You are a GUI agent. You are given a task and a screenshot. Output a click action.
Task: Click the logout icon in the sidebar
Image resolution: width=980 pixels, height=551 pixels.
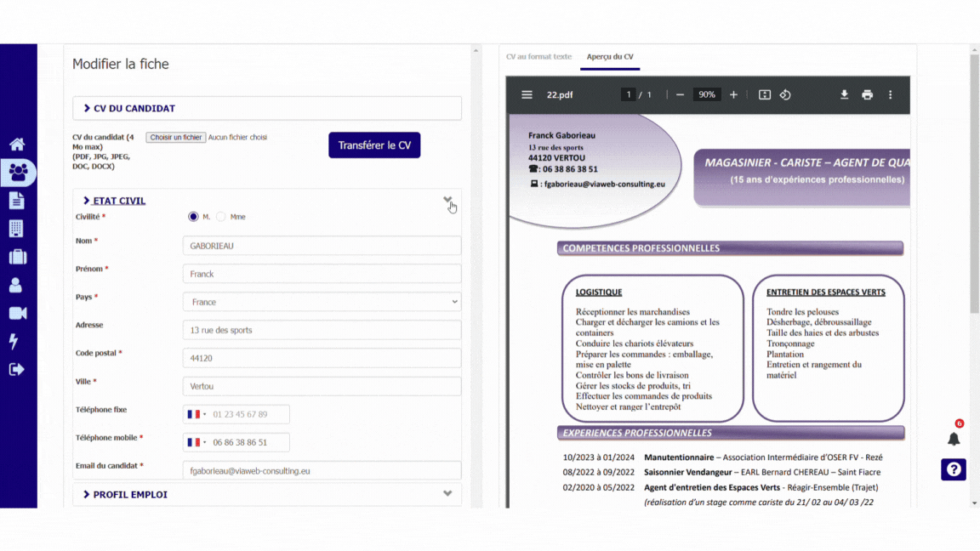click(17, 369)
